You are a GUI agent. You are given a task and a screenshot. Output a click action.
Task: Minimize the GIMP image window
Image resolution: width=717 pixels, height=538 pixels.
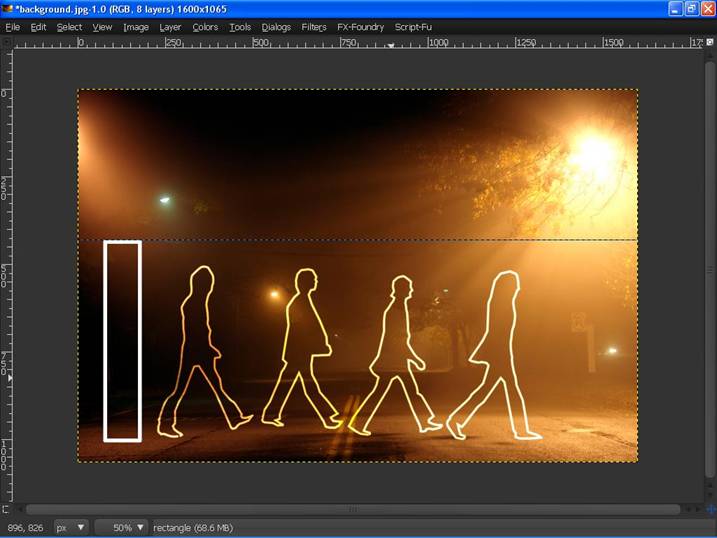coord(675,9)
